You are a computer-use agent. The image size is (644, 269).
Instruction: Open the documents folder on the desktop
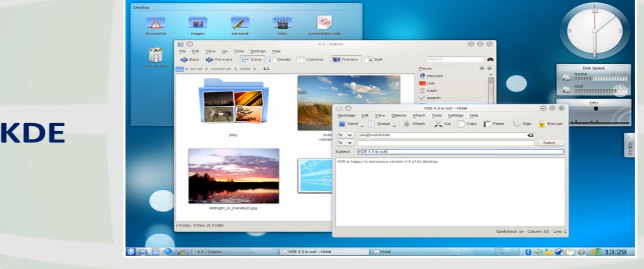tap(156, 26)
